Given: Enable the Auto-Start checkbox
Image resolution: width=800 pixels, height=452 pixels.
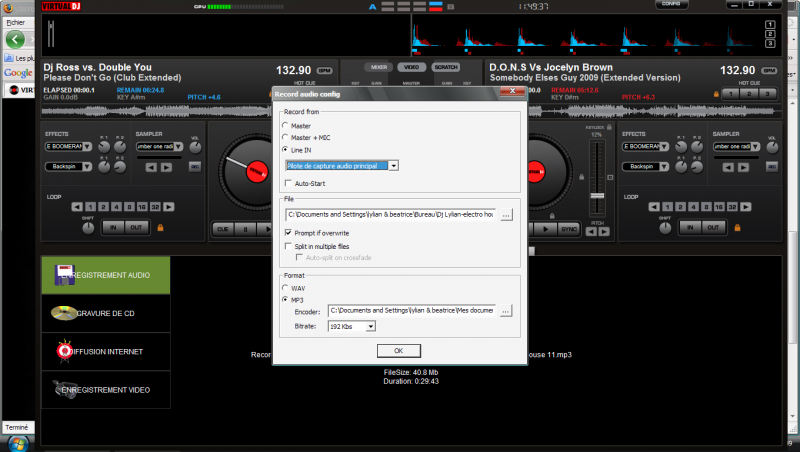Looking at the screenshot, I should 288,184.
